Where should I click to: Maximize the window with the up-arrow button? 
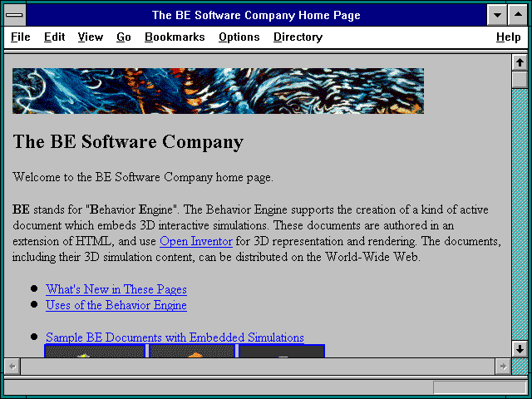[518, 15]
